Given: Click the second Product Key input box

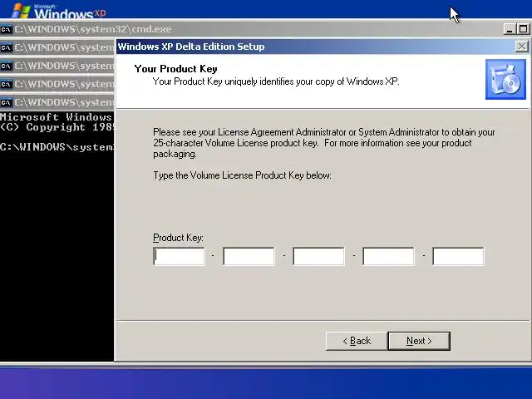Looking at the screenshot, I should point(249,256).
